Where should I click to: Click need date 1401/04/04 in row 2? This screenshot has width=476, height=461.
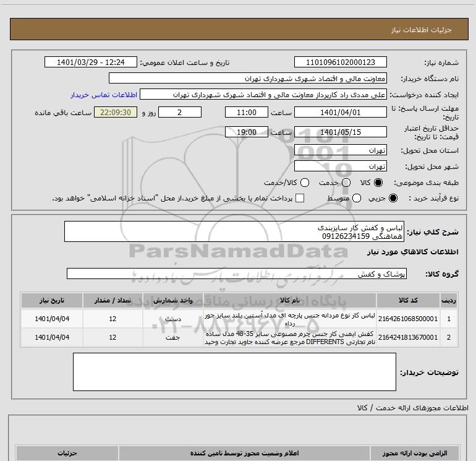(52, 337)
